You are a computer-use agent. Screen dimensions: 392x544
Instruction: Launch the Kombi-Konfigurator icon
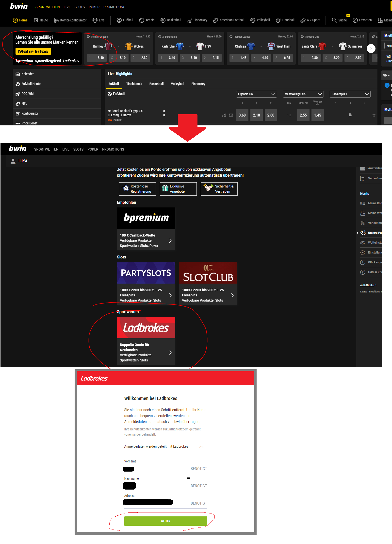[x=56, y=20]
